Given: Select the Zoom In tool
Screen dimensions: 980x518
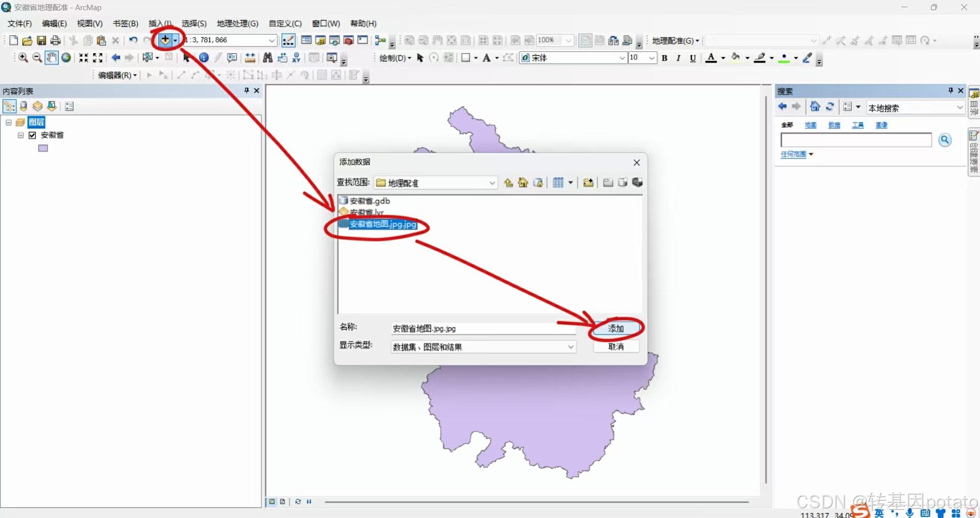Looking at the screenshot, I should 23,58.
